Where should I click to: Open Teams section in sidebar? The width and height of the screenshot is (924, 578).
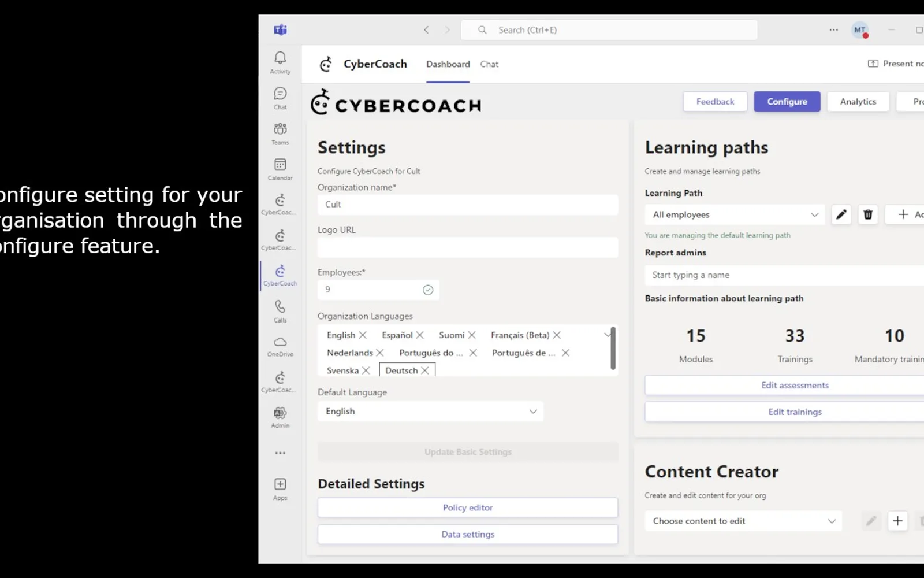click(x=280, y=134)
